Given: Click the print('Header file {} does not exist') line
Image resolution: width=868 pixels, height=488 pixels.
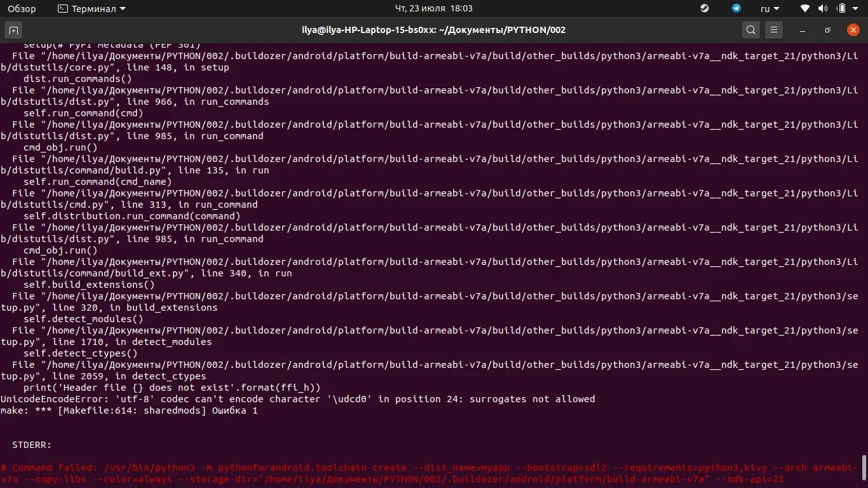Looking at the screenshot, I should (172, 388).
